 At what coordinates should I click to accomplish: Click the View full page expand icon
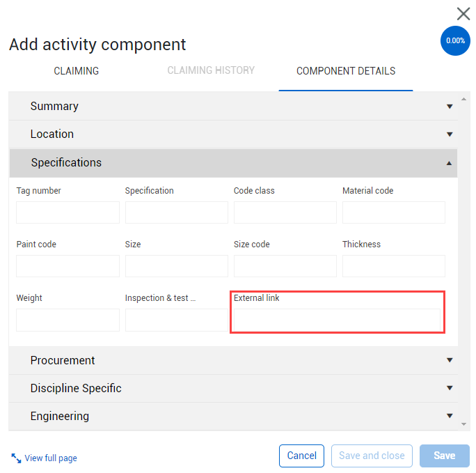pos(16,458)
